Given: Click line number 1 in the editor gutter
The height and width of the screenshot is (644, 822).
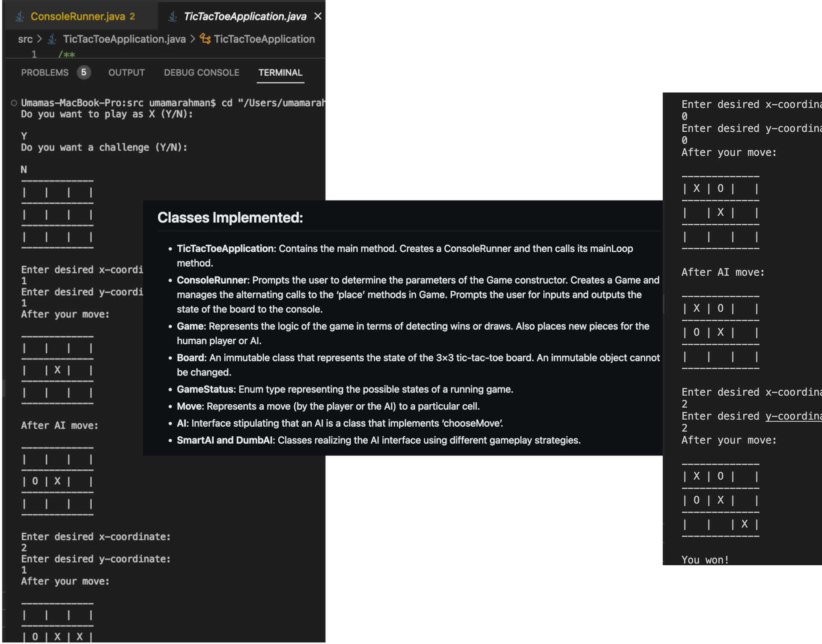Looking at the screenshot, I should pyautogui.click(x=34, y=54).
